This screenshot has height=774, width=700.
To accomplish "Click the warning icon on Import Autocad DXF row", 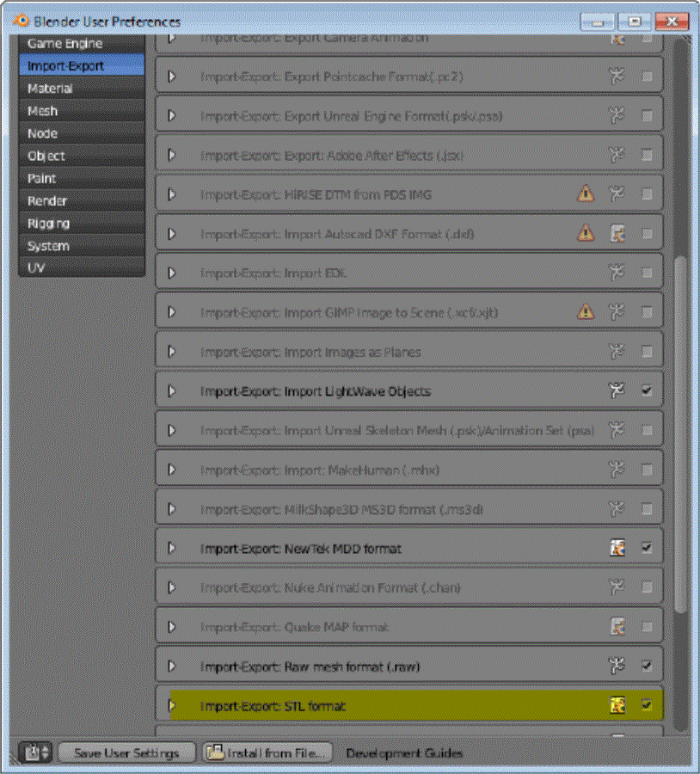I will tap(585, 233).
